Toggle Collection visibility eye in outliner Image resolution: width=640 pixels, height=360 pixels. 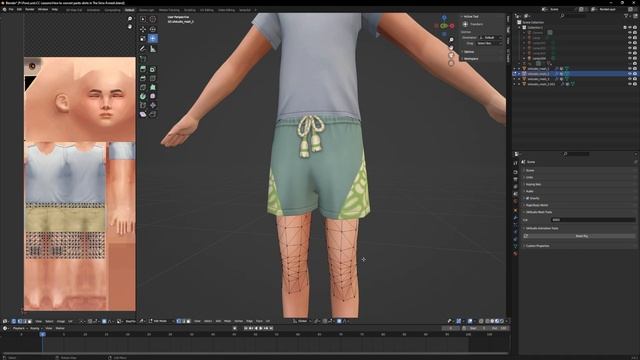click(630, 28)
